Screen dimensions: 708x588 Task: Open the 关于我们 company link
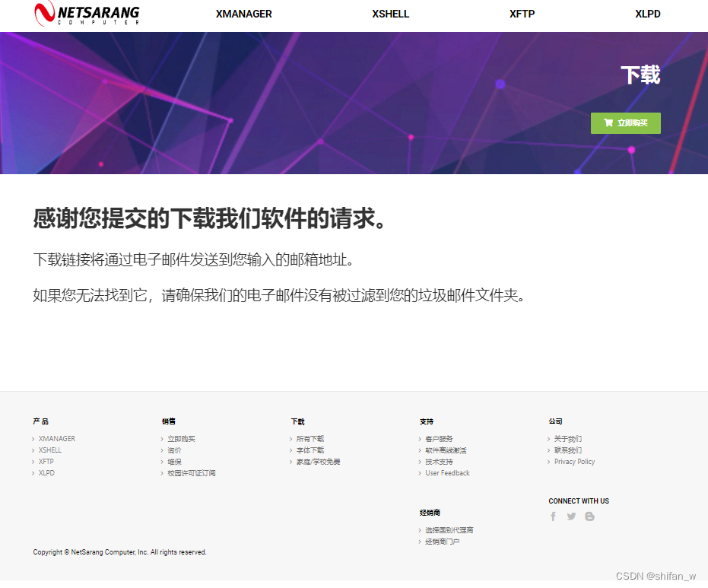568,438
